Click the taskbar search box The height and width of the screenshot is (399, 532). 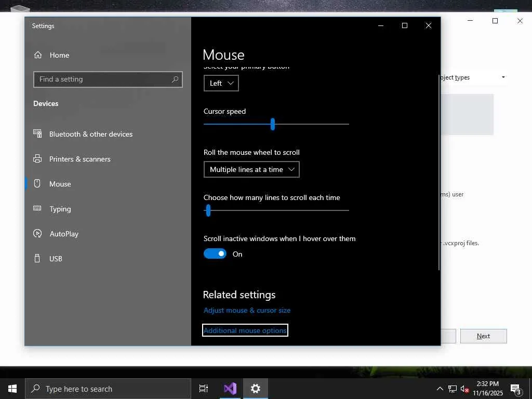point(108,389)
